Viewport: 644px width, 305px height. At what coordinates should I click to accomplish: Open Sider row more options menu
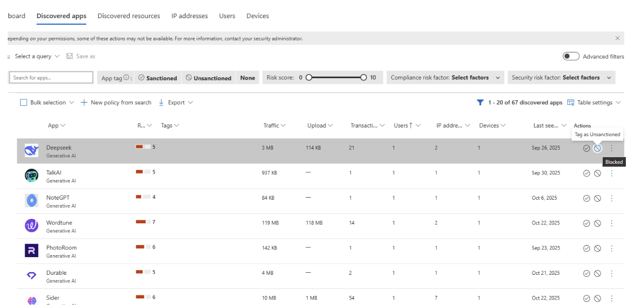pos(612,298)
